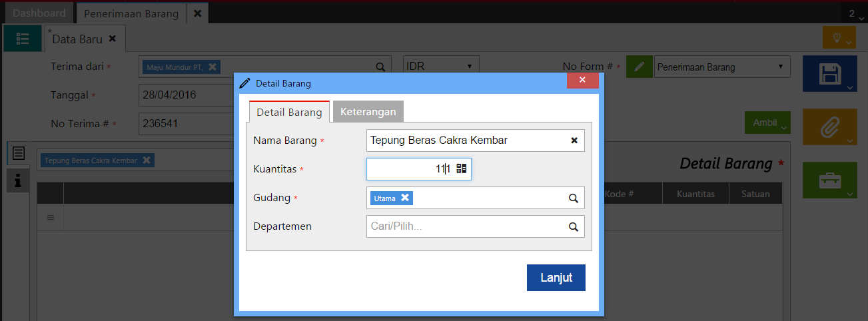Click the calculator icon in Kuantitas field
Image resolution: width=868 pixels, height=321 pixels.
tap(462, 169)
